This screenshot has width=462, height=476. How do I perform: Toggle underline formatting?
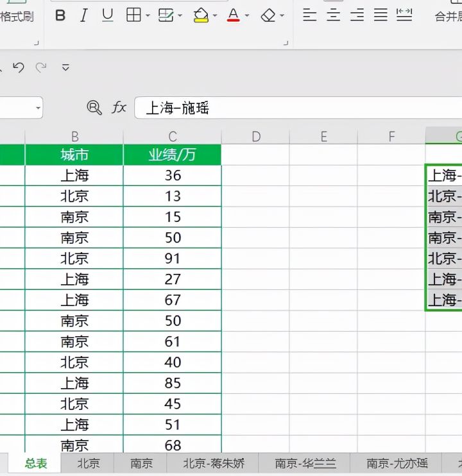pos(107,15)
